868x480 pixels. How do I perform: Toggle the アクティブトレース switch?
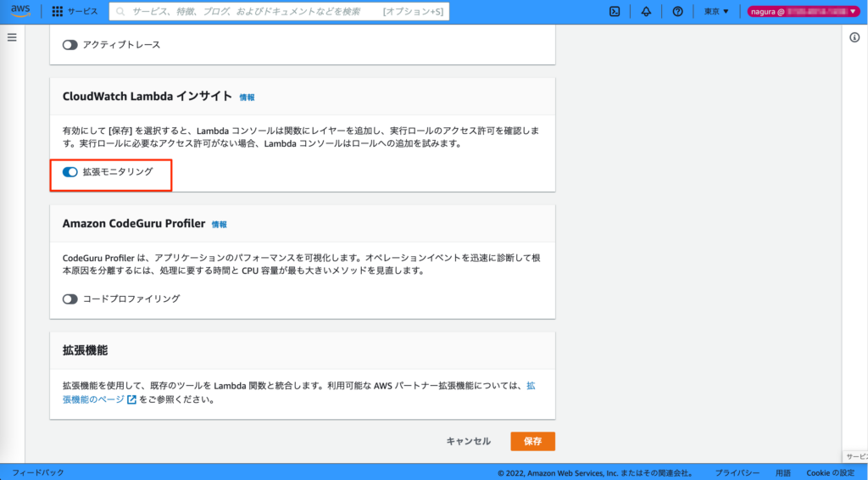(70, 45)
